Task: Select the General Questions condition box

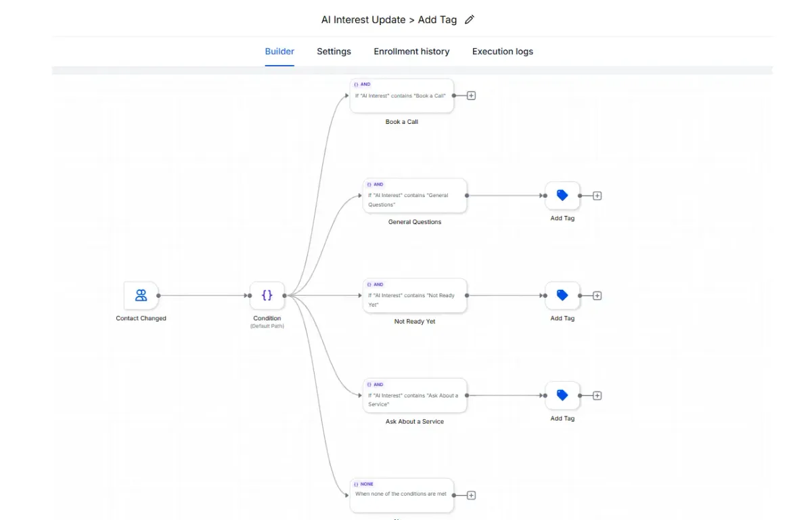Action: coord(415,196)
